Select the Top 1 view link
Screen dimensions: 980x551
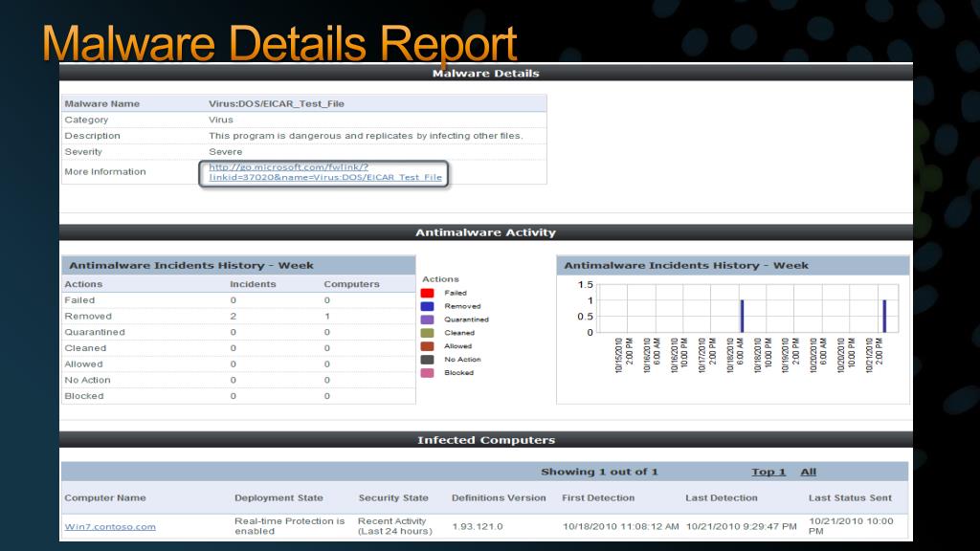(768, 472)
